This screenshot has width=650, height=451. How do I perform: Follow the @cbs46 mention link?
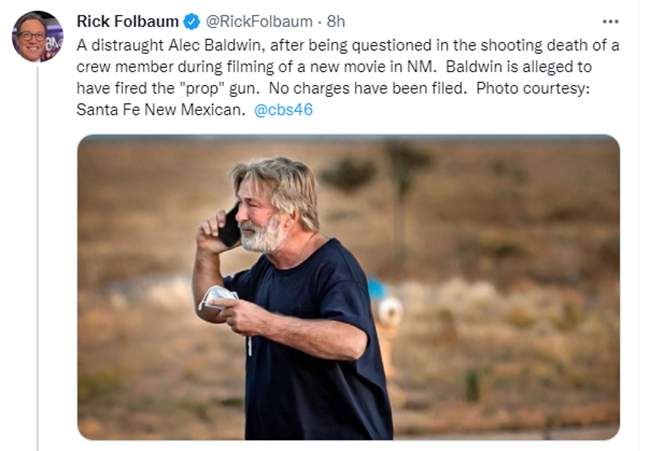coord(284,109)
